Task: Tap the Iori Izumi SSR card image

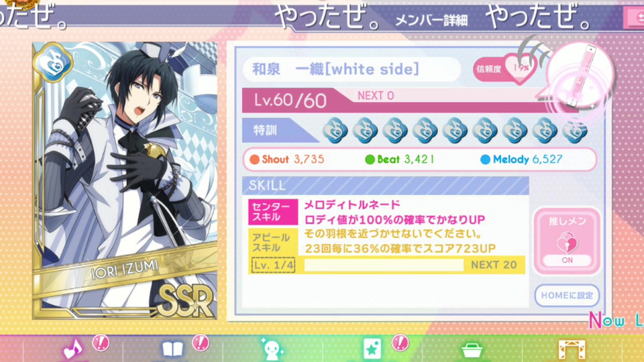Action: (x=125, y=180)
